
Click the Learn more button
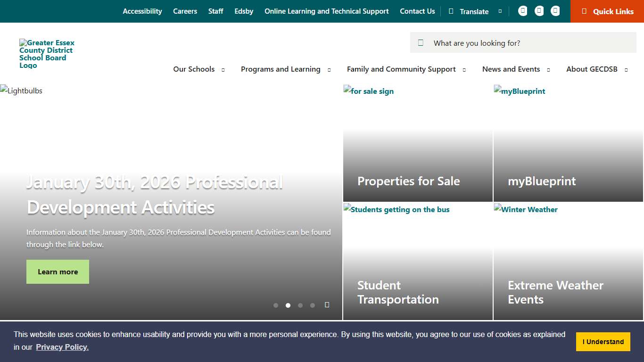[x=58, y=271]
